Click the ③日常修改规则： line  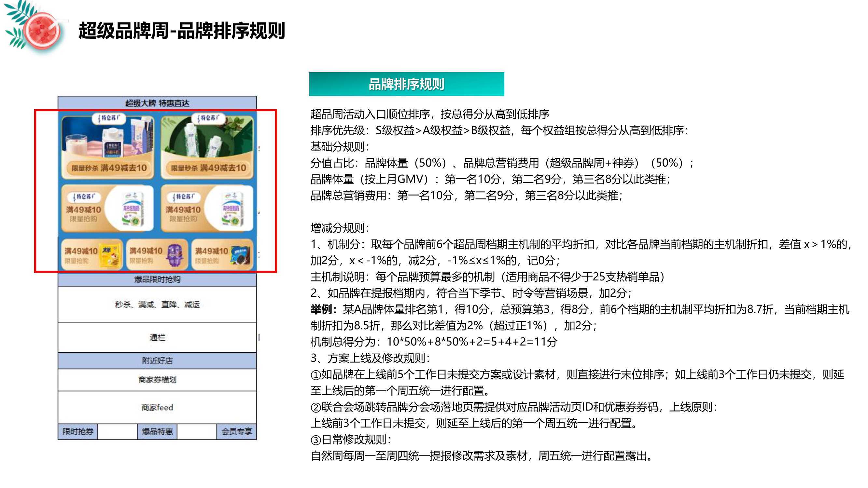(x=350, y=440)
